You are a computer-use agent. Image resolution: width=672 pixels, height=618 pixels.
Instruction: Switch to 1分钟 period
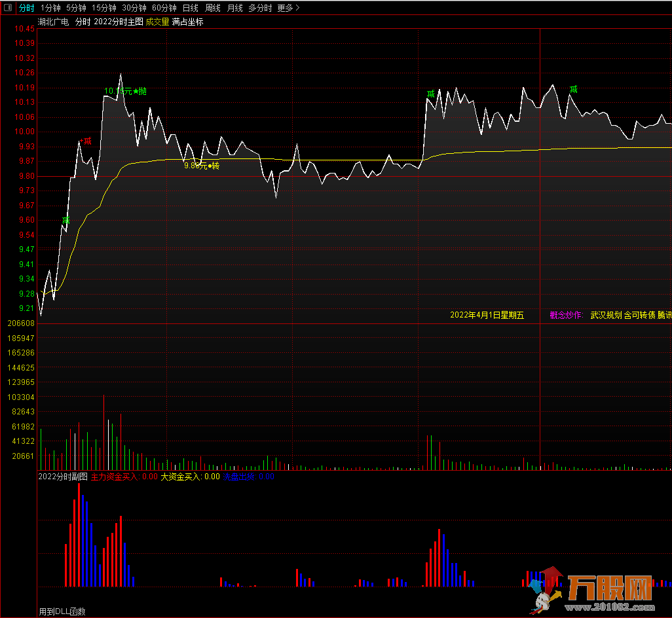coord(50,8)
